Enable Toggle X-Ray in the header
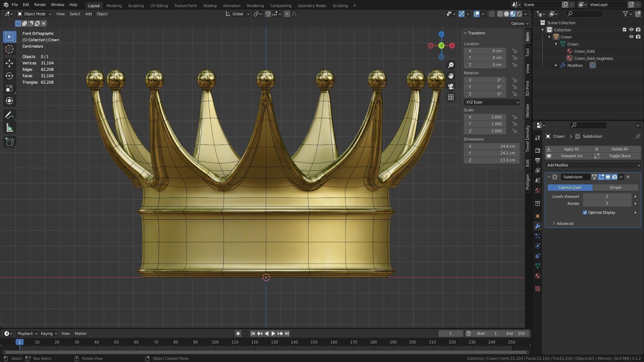 492,14
